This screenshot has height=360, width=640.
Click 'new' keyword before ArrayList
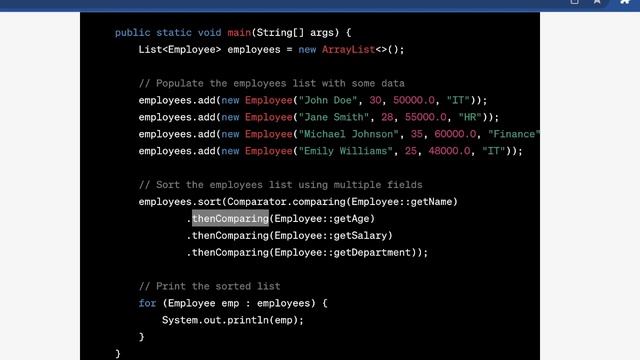click(307, 50)
